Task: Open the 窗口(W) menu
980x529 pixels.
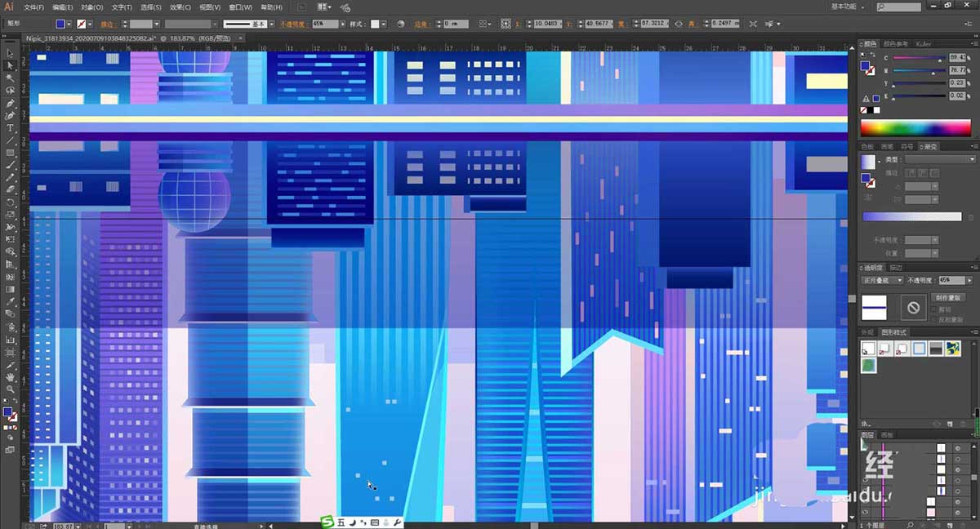Action: point(241,7)
